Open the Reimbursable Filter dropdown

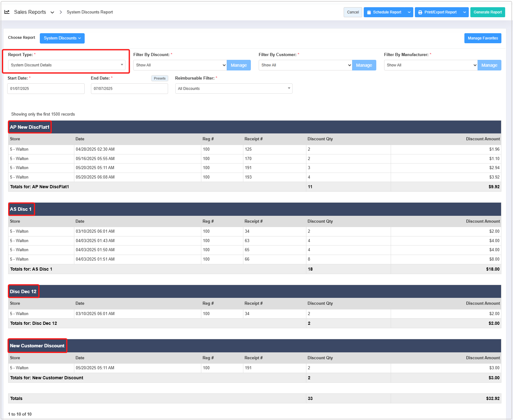click(x=234, y=89)
